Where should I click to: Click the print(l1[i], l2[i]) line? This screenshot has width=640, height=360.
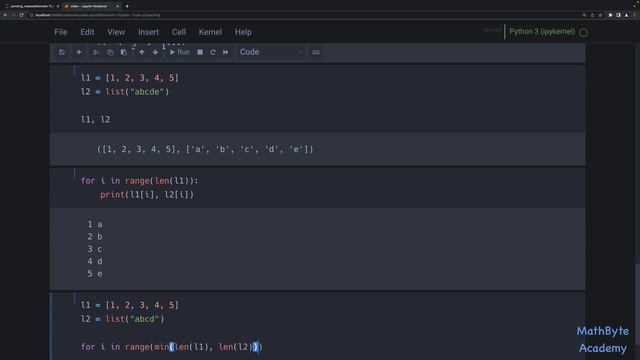[x=147, y=195]
